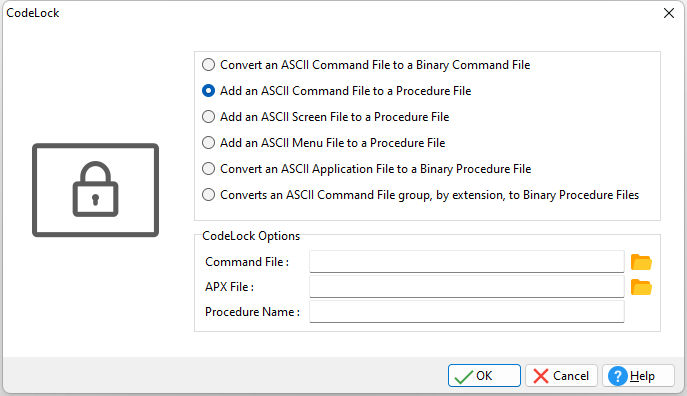
Task: Choose Add an ASCII Screen File option
Action: [326, 117]
